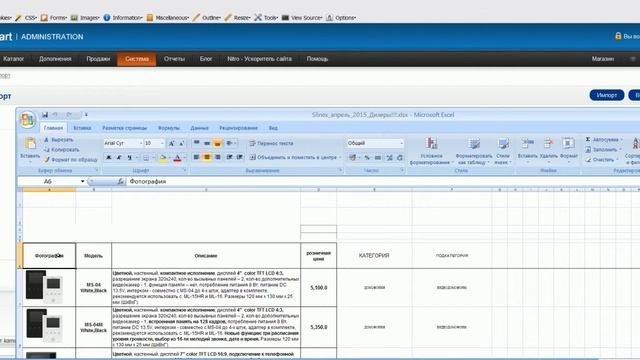Switch to the Разметка страницы ribbon tab
640x360 pixels.
[124, 128]
